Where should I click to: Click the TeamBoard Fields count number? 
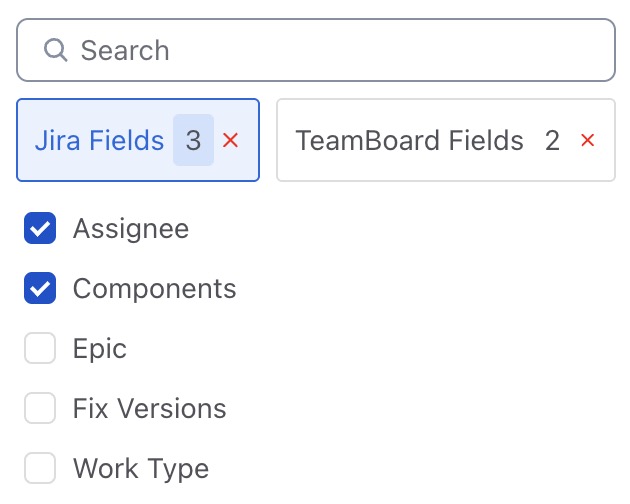[552, 140]
